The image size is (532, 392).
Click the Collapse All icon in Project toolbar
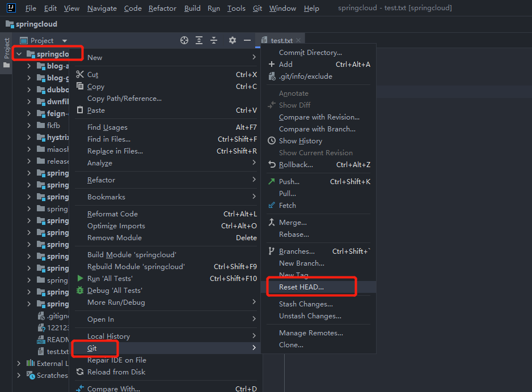pyautogui.click(x=214, y=40)
